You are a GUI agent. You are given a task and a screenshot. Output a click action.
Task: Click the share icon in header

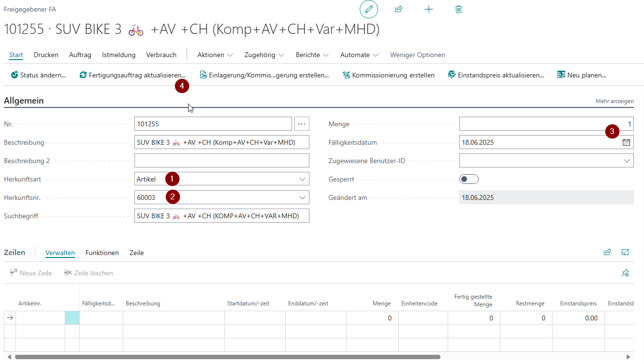tap(398, 9)
